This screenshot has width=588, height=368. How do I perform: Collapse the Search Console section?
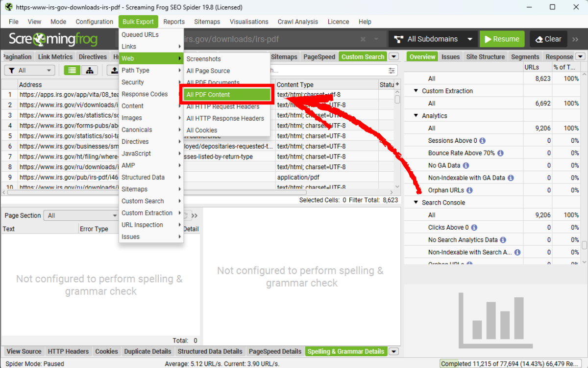(416, 203)
